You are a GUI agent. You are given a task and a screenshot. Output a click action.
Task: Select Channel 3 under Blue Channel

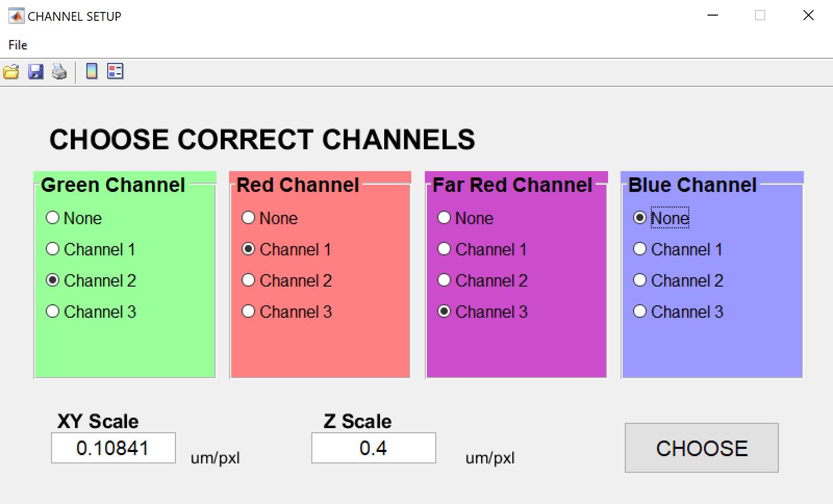pyautogui.click(x=640, y=312)
